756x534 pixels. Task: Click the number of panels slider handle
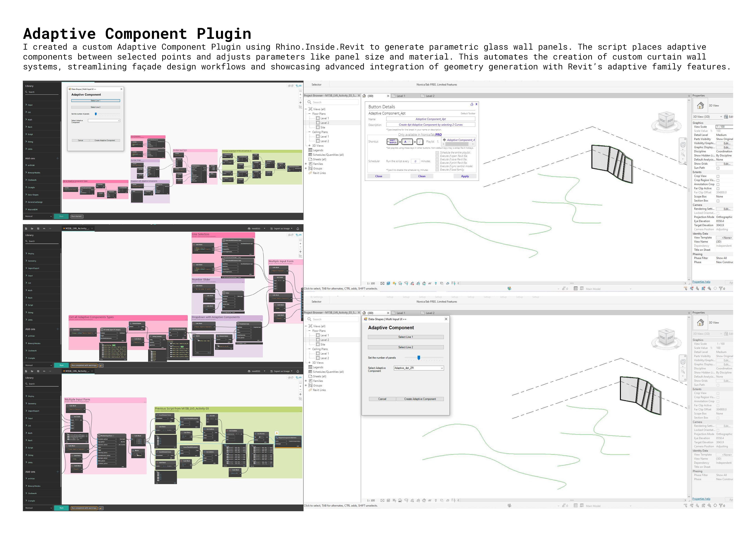[x=419, y=358]
